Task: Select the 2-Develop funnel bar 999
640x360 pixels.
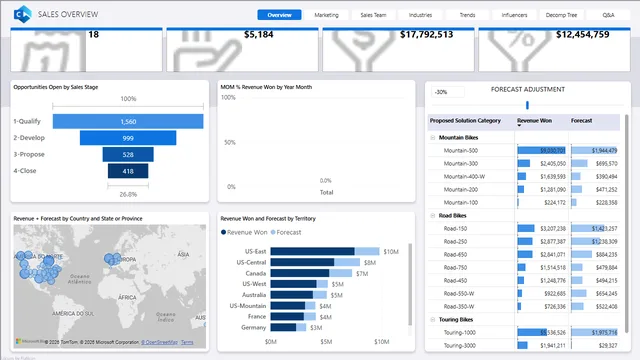Action: (x=128, y=138)
